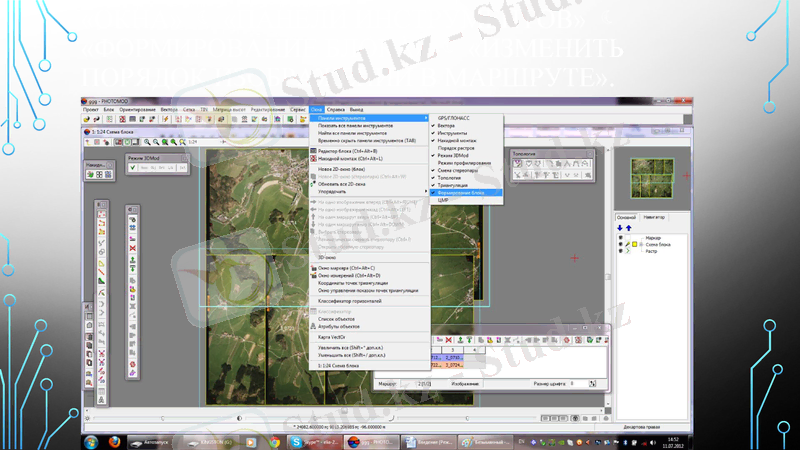Click the Firefox icon in the taskbar
This screenshot has width=800, height=450.
[116, 441]
